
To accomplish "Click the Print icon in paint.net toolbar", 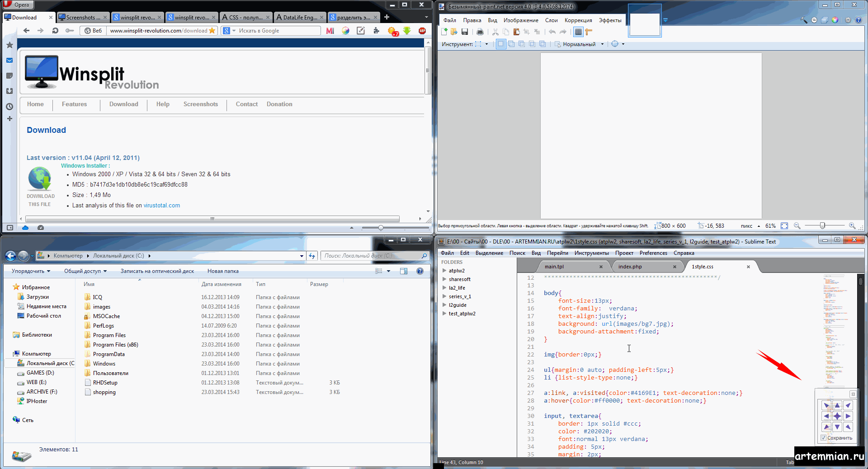I will (480, 32).
